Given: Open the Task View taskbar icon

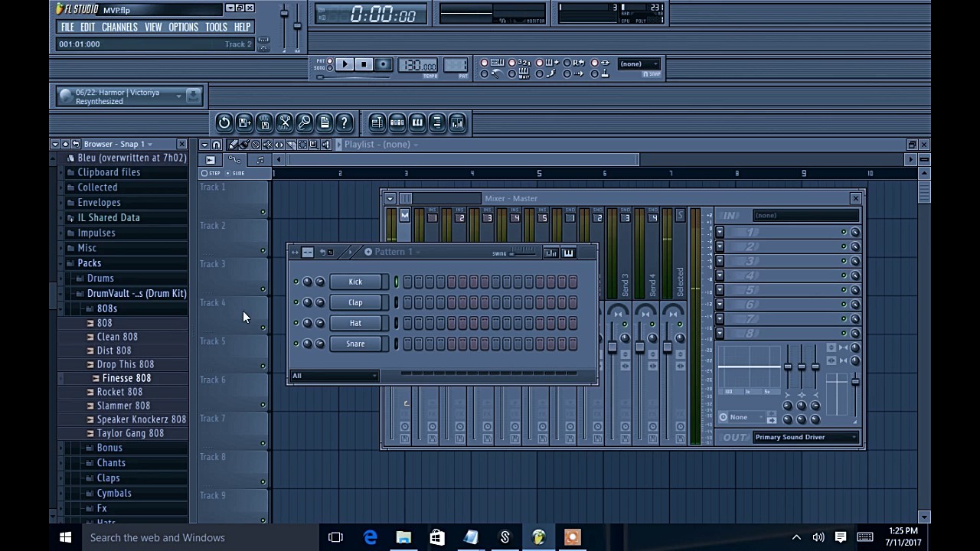Looking at the screenshot, I should pos(335,537).
